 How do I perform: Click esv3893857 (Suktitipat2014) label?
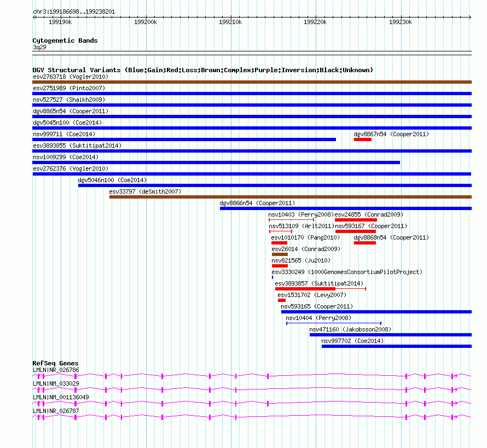[319, 283]
